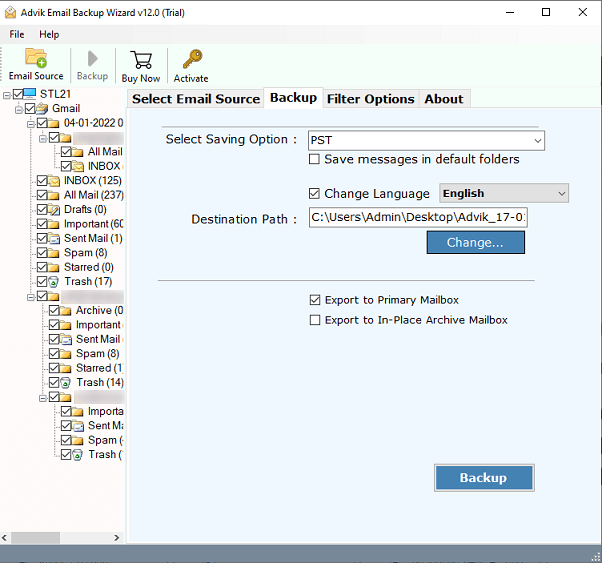The width and height of the screenshot is (602, 563).
Task: Click the Trash (17) recycle bin icon
Action: pyautogui.click(x=54, y=282)
